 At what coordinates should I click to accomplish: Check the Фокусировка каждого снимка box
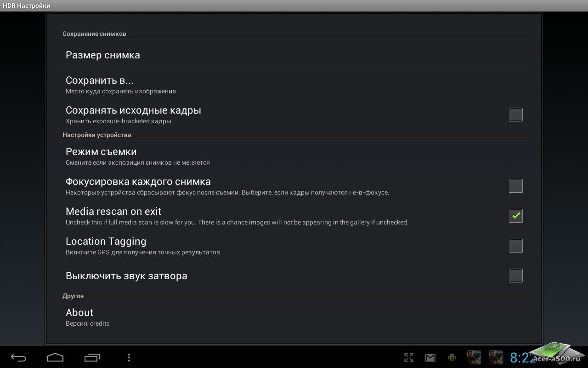[515, 186]
